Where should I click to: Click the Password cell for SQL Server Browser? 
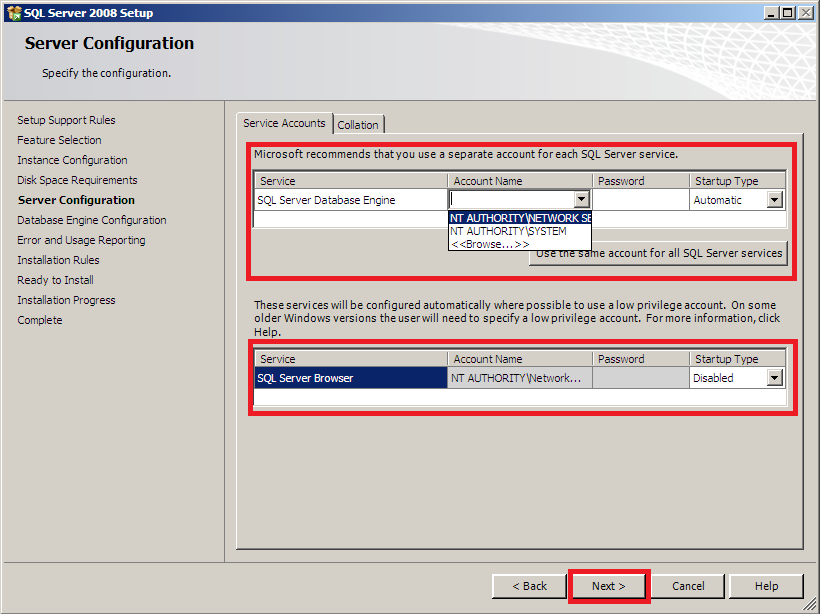pos(641,378)
